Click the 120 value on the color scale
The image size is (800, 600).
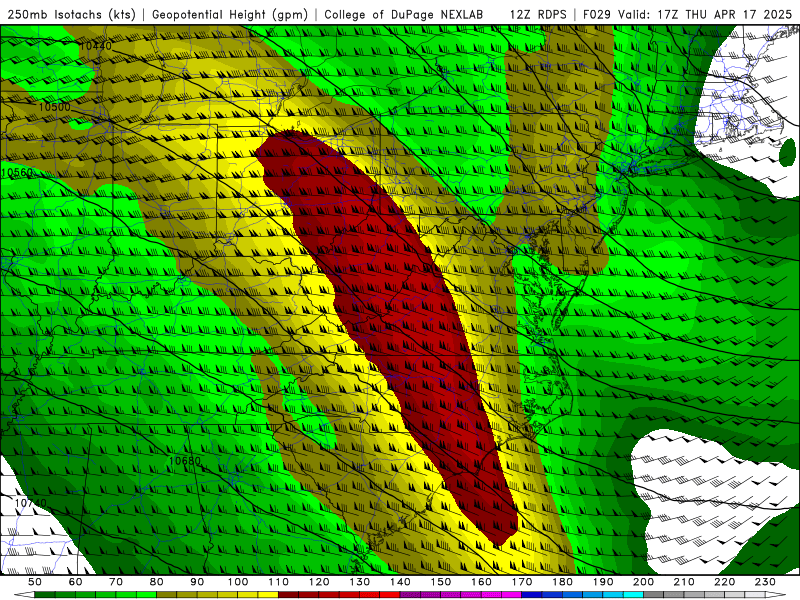[x=319, y=582]
